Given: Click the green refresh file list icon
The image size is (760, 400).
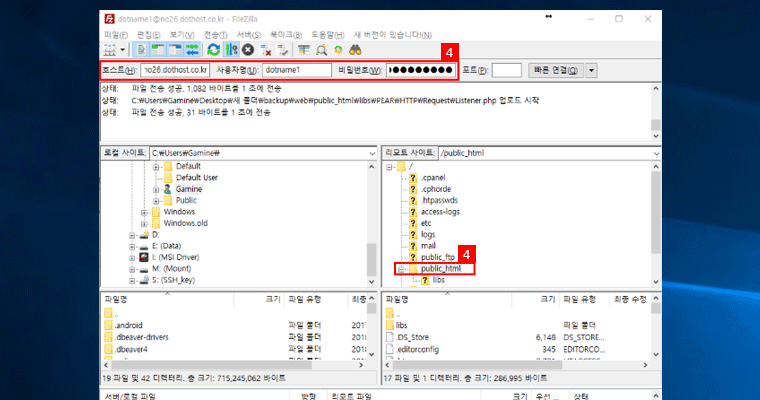Looking at the screenshot, I should (214, 49).
